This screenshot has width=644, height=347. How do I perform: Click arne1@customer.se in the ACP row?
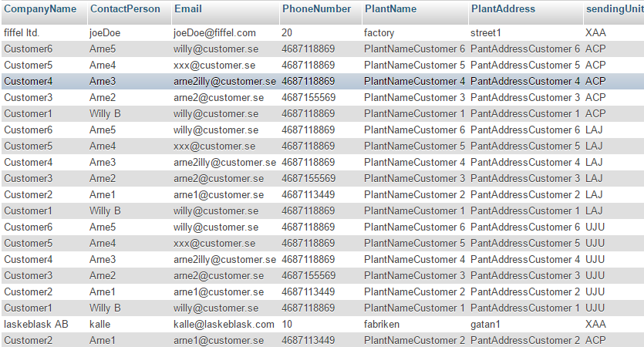218,340
